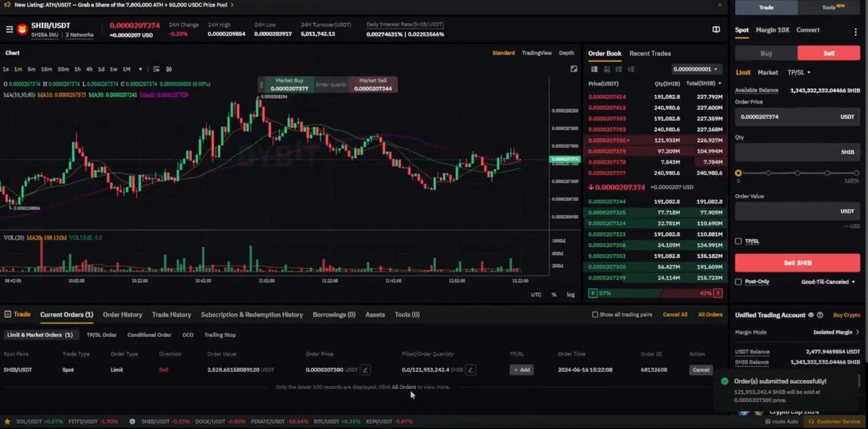This screenshot has width=868, height=429.
Task: Open UTC timezone selector
Action: click(x=536, y=295)
